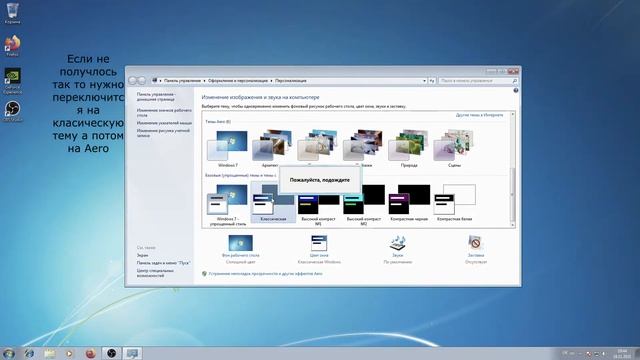The width and height of the screenshot is (640, 360).
Task: Open the address bar history dropdown
Action: coord(424,81)
